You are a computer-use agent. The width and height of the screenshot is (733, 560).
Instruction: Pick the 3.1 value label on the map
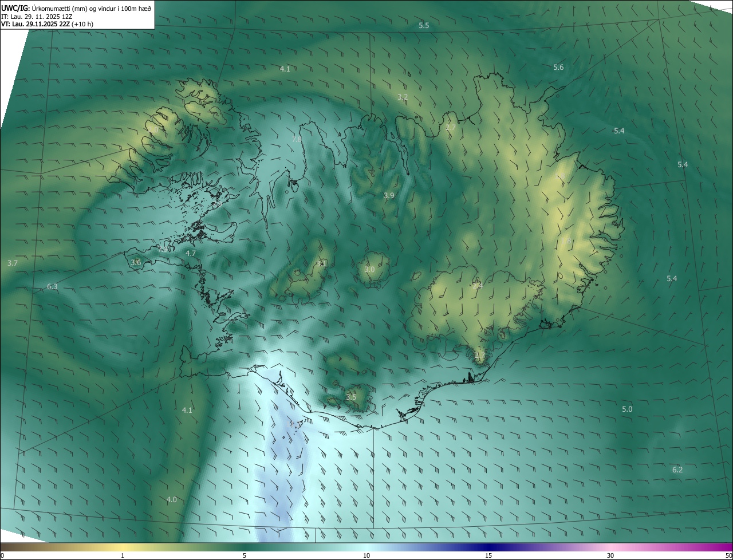321,264
